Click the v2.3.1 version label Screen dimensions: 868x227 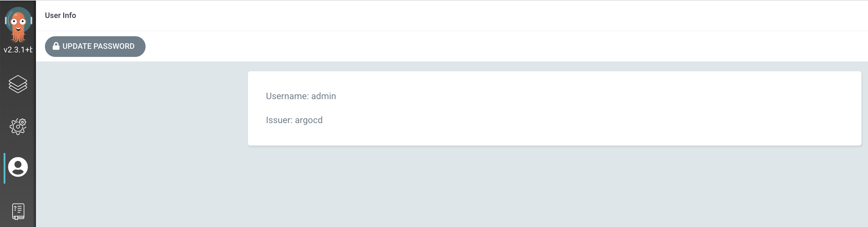click(18, 50)
